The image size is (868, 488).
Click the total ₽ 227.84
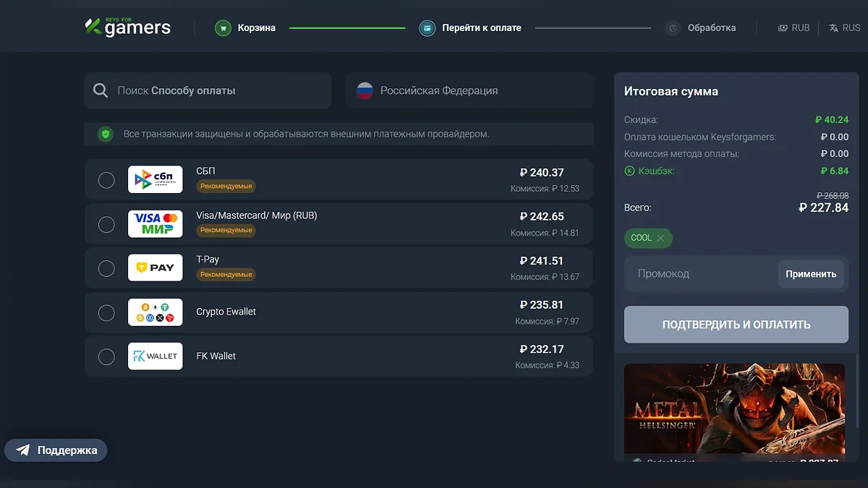coord(824,207)
